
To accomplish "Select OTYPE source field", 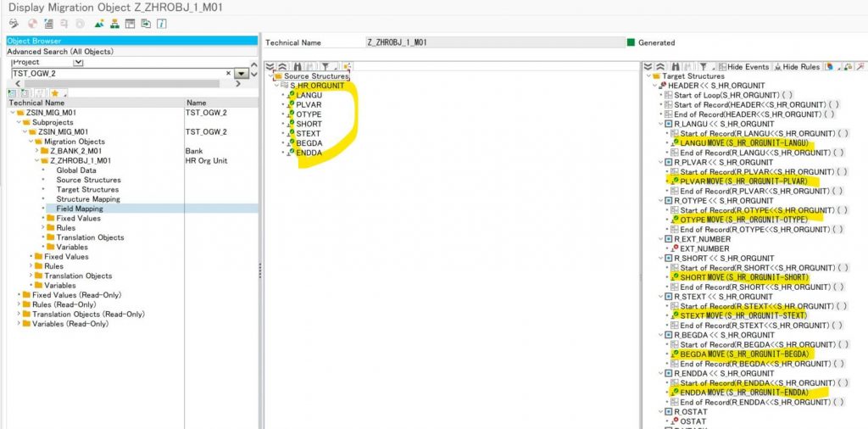I will (x=309, y=114).
